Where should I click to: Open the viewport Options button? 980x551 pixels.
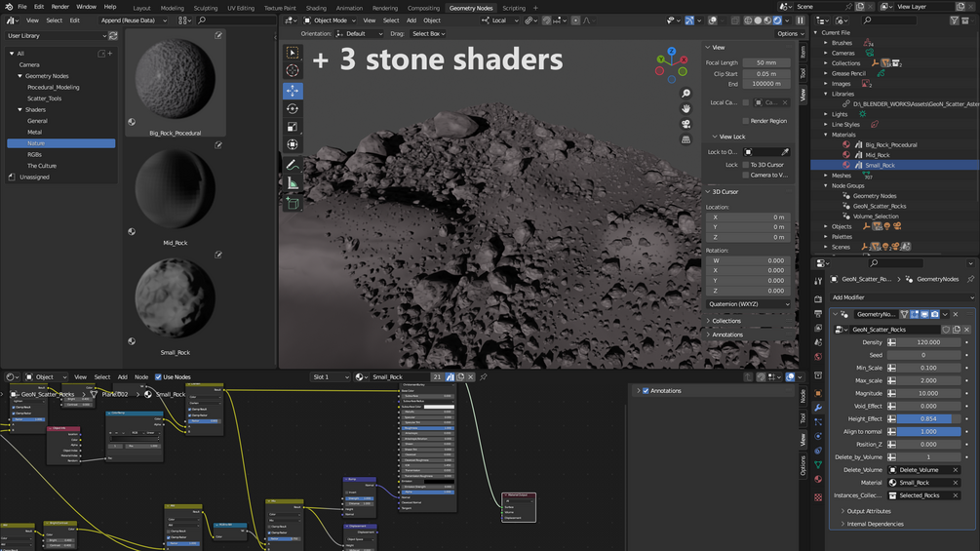[790, 34]
